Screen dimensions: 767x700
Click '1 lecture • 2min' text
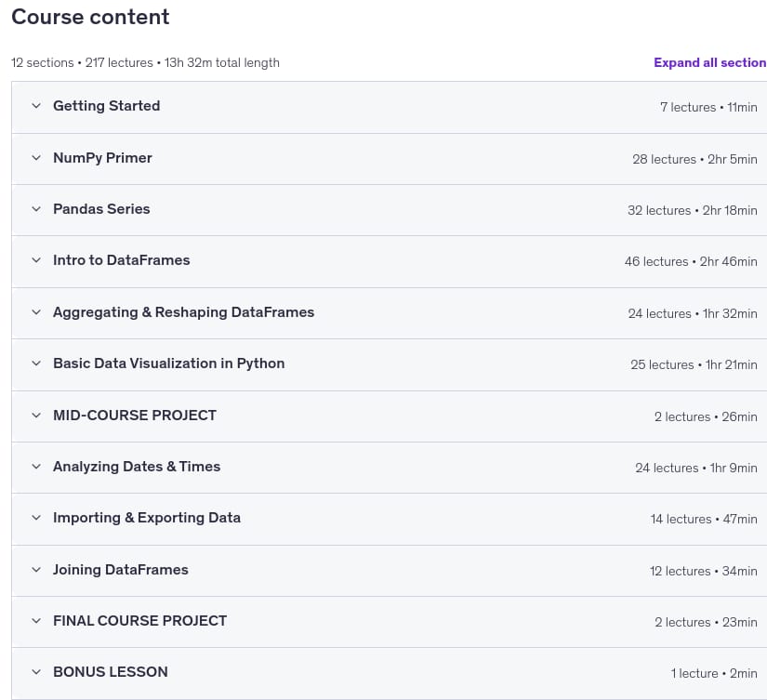[x=714, y=674]
